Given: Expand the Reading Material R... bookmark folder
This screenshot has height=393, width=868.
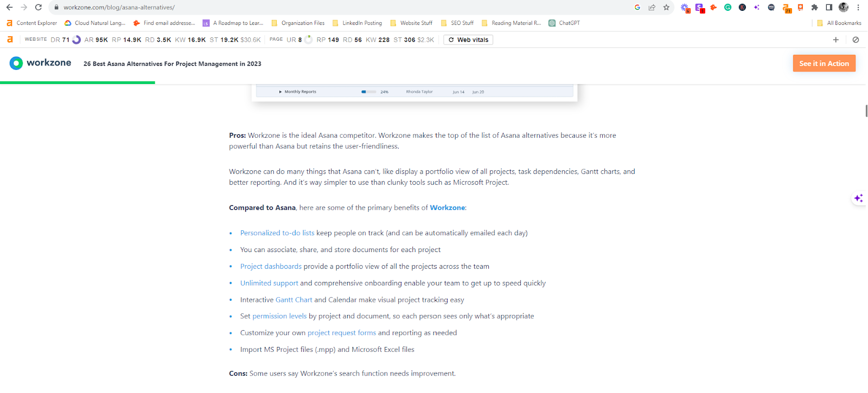Looking at the screenshot, I should 512,23.
